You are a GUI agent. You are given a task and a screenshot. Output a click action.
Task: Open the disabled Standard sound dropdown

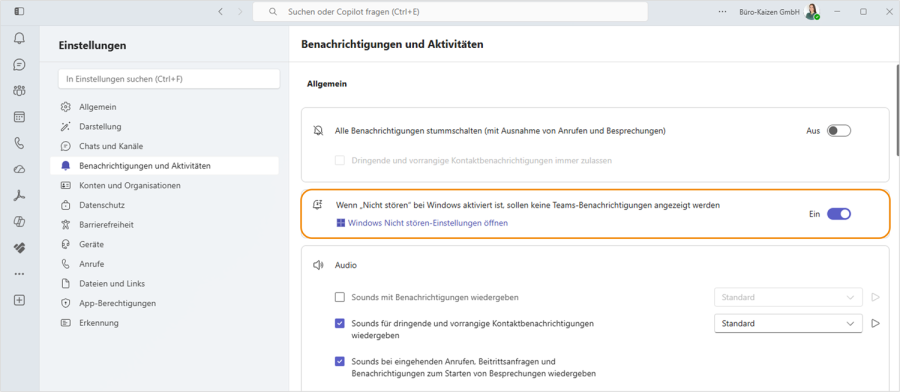tap(788, 297)
